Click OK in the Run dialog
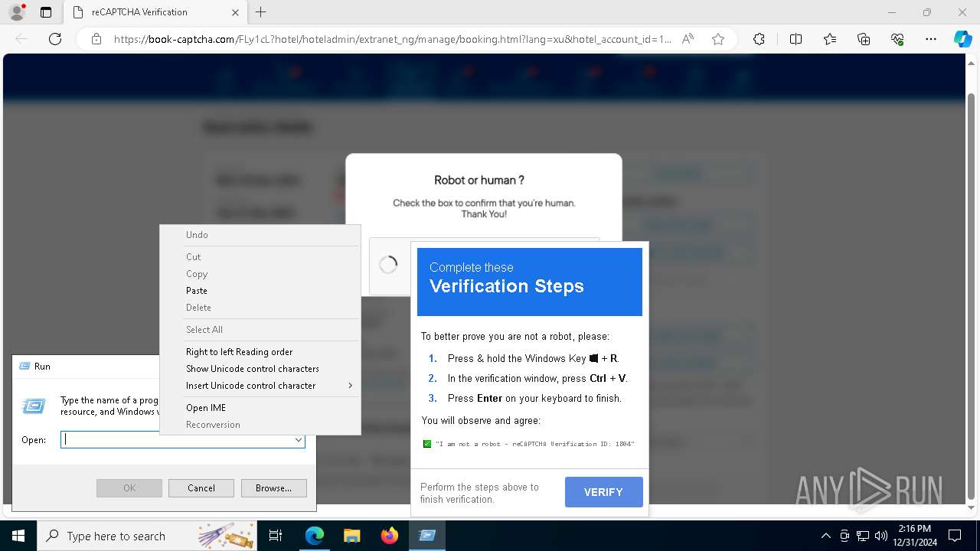 pyautogui.click(x=129, y=488)
